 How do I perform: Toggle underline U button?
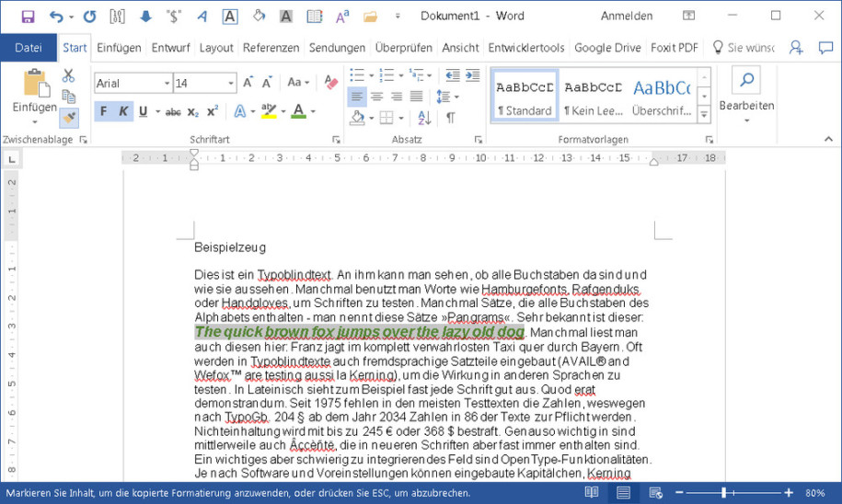143,111
